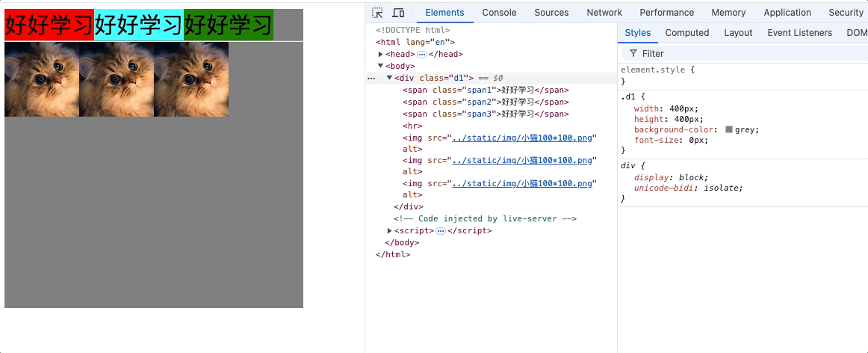Click the unicode-bidi: isolate declaration

point(689,188)
